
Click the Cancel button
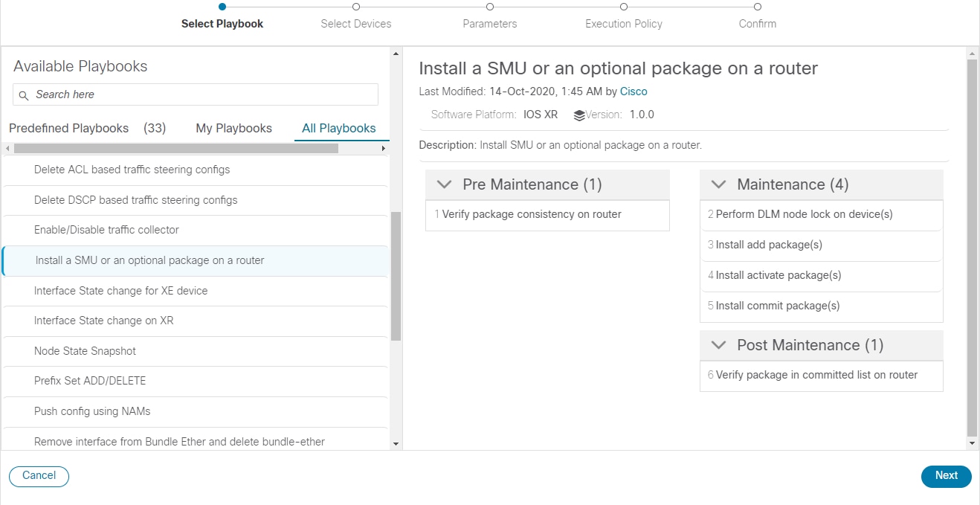point(39,476)
